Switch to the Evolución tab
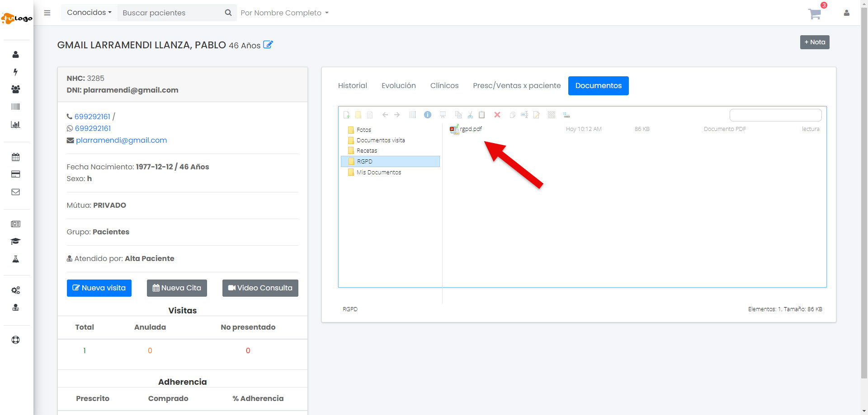868x415 pixels. point(399,86)
